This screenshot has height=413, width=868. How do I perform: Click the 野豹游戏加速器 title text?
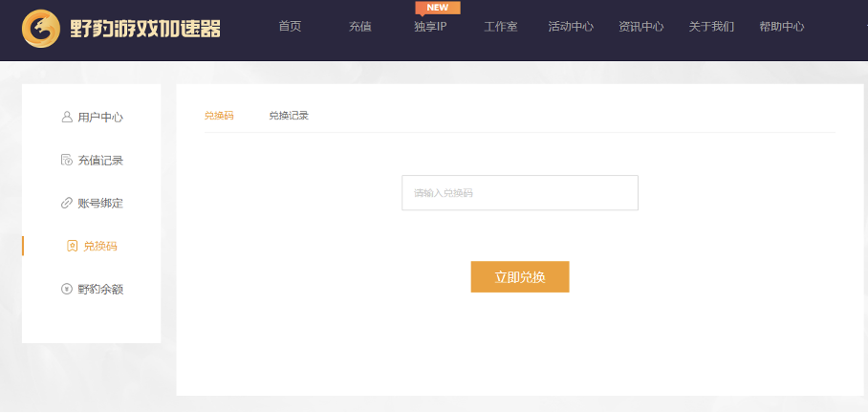(145, 29)
